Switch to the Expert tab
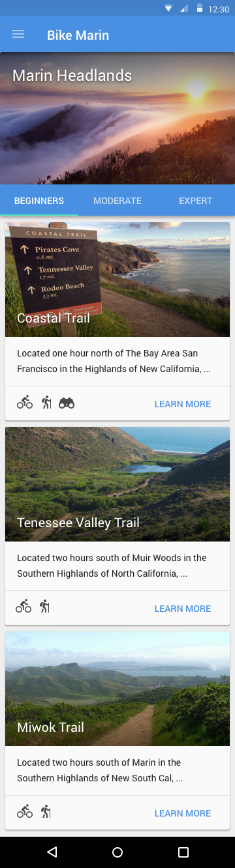The width and height of the screenshot is (235, 868). pos(196,201)
